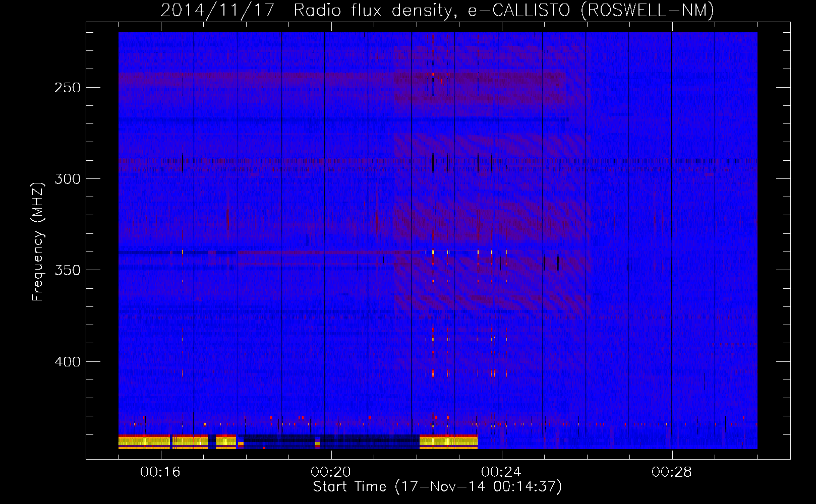Screen dimensions: 816x504
Task: Click the 350 frequency tick label
Action: (x=68, y=270)
